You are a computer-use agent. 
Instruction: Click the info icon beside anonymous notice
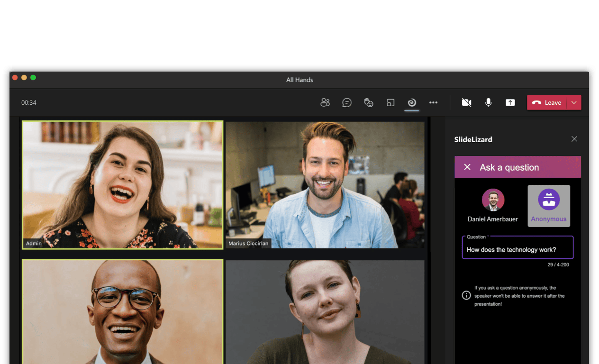click(x=466, y=295)
